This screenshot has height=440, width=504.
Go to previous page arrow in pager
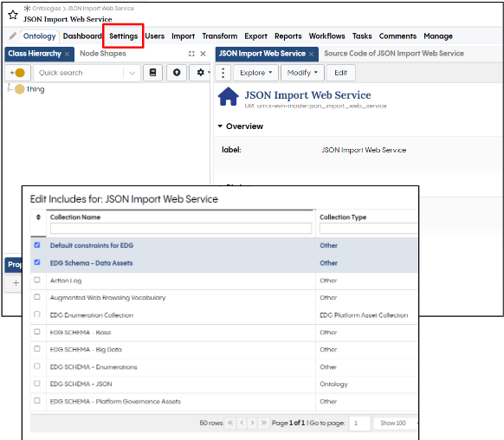pyautogui.click(x=242, y=423)
